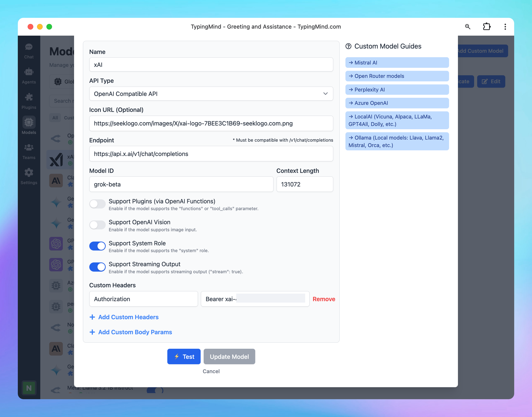Open the three-dot browser menu
The height and width of the screenshot is (417, 532).
point(505,27)
